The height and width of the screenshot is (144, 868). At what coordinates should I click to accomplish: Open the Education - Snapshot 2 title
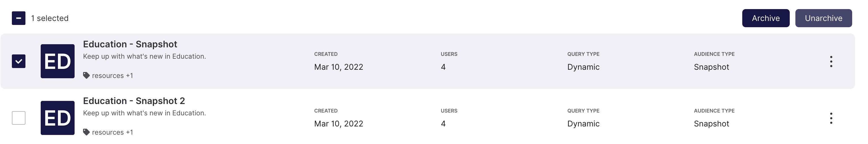pos(134,101)
